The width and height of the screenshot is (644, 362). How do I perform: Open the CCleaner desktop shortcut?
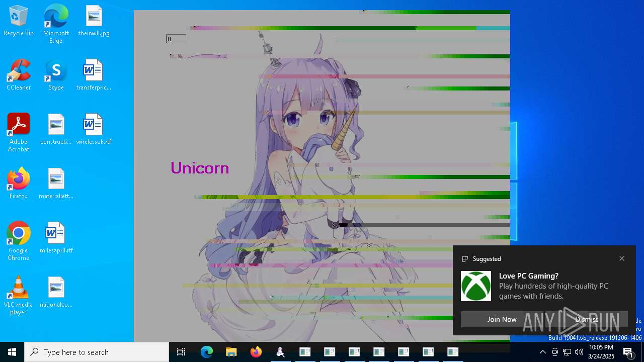click(x=19, y=75)
